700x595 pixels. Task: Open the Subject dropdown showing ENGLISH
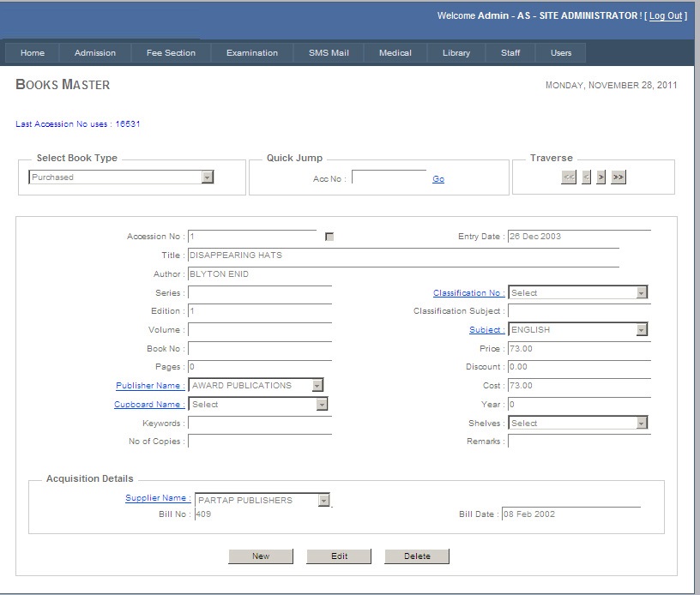(642, 330)
